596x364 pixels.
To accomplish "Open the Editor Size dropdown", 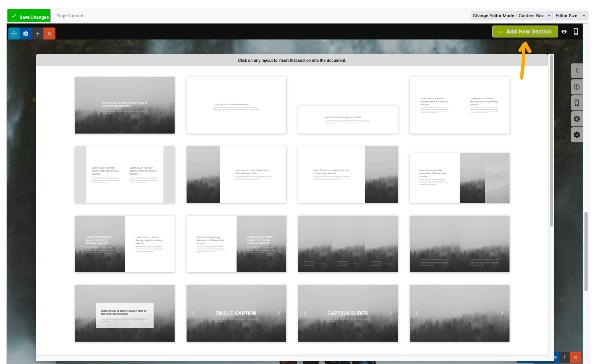I will [x=570, y=16].
